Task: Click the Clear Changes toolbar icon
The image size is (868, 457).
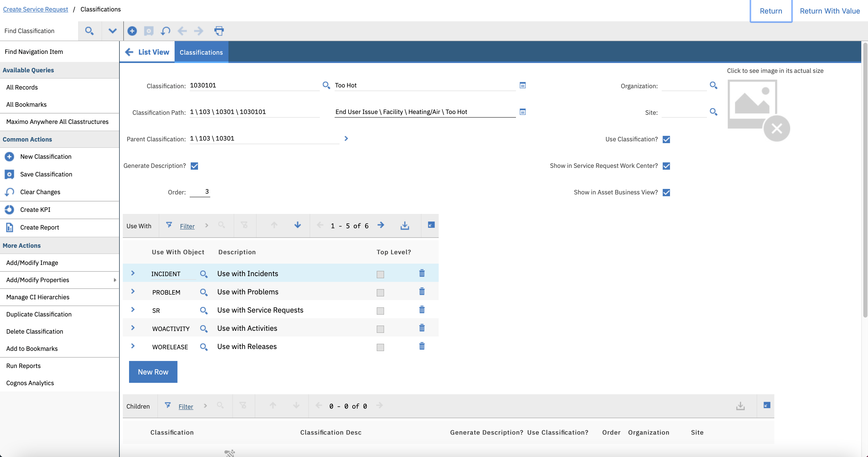Action: point(165,31)
